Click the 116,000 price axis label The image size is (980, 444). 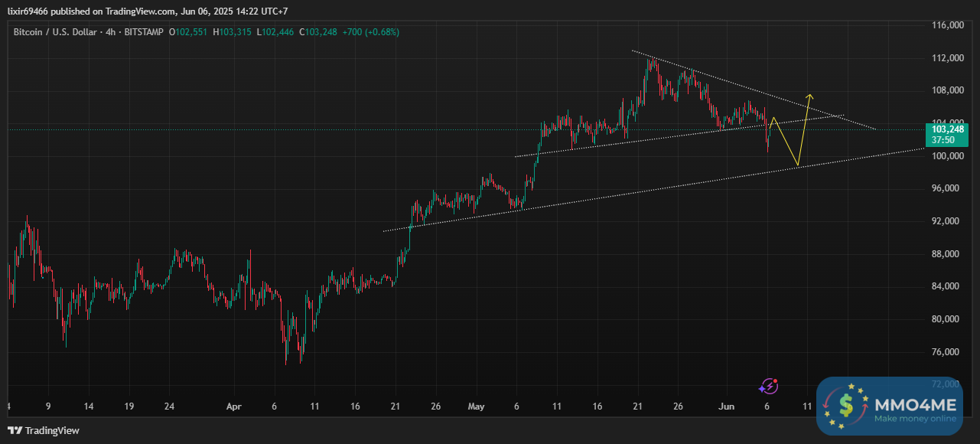coord(949,25)
